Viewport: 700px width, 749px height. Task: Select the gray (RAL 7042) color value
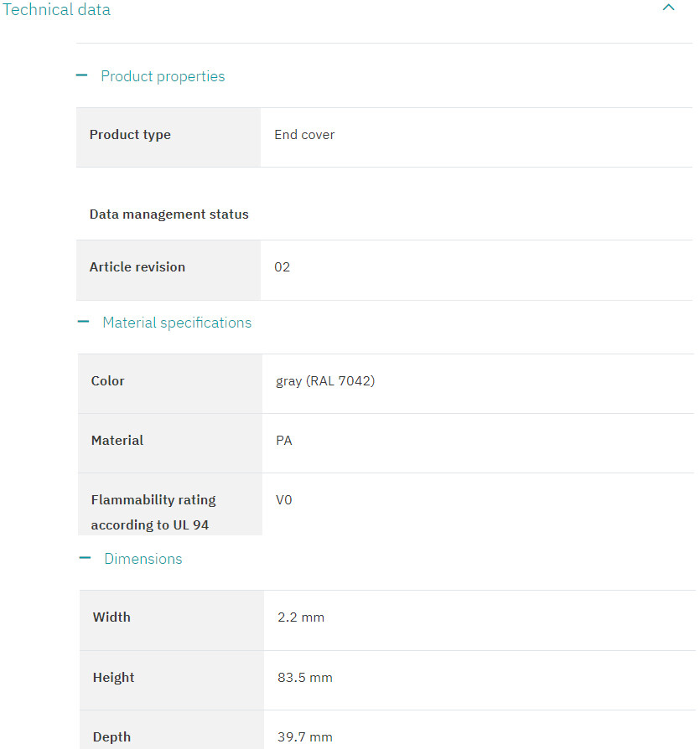325,381
